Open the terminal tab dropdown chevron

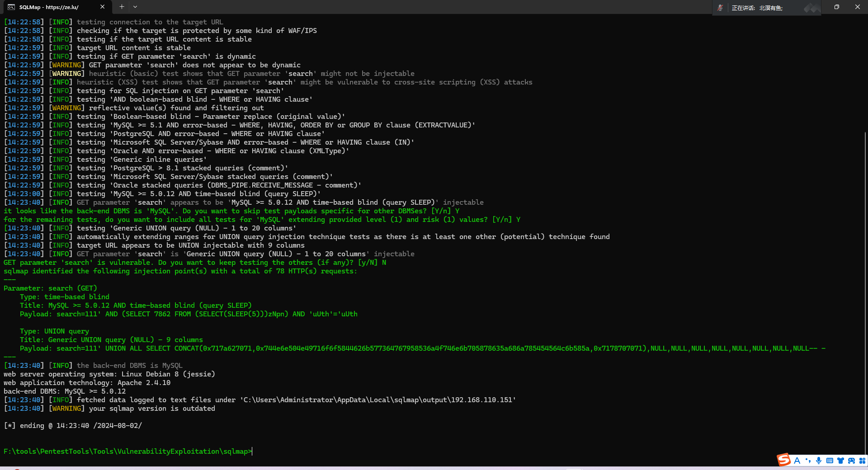[x=135, y=7]
